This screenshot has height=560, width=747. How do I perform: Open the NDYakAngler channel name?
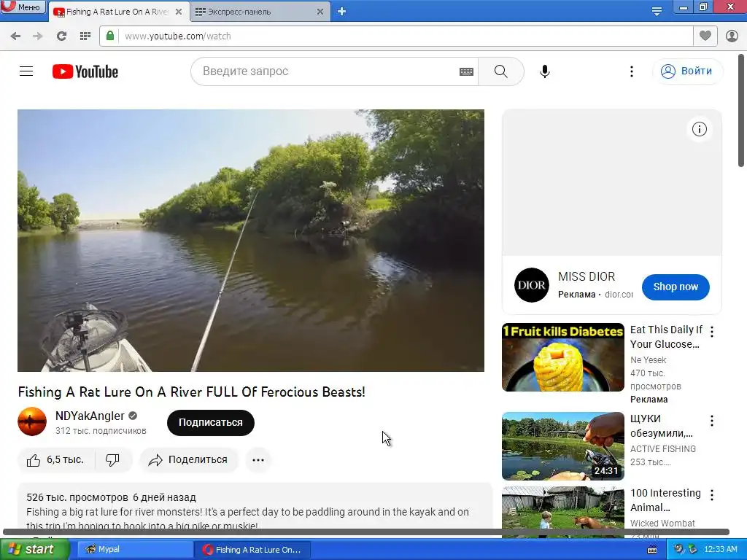(x=90, y=416)
